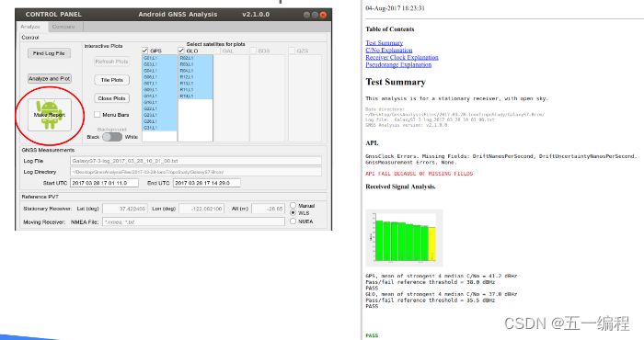Select satellite G31,L1 in GPS list
This screenshot has width=644, height=340.
159,128
